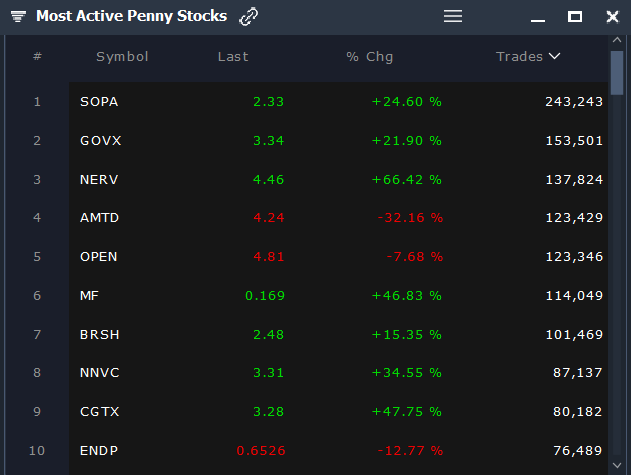Click NNVC last price 3.31

click(268, 373)
